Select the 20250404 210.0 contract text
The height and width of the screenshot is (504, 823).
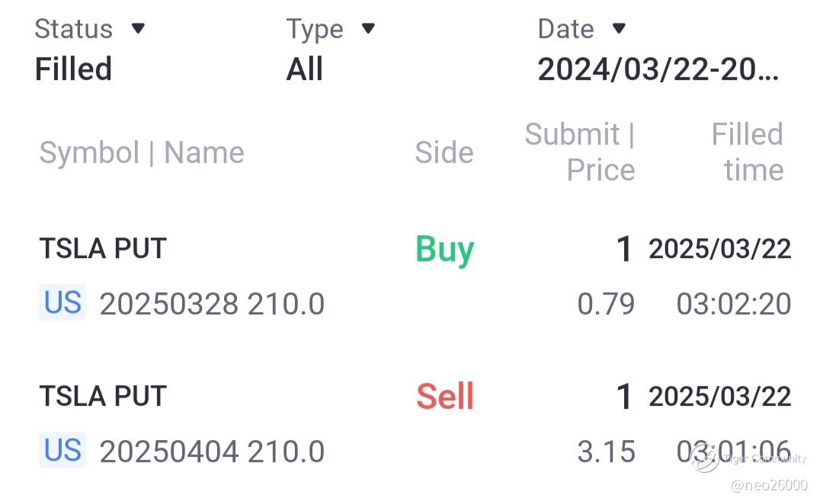coord(212,451)
